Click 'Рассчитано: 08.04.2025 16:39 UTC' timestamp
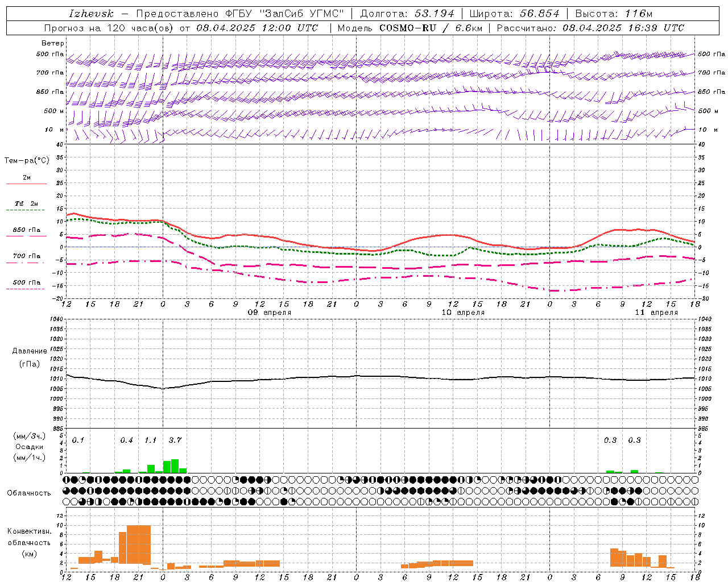728x582 pixels. (x=590, y=28)
